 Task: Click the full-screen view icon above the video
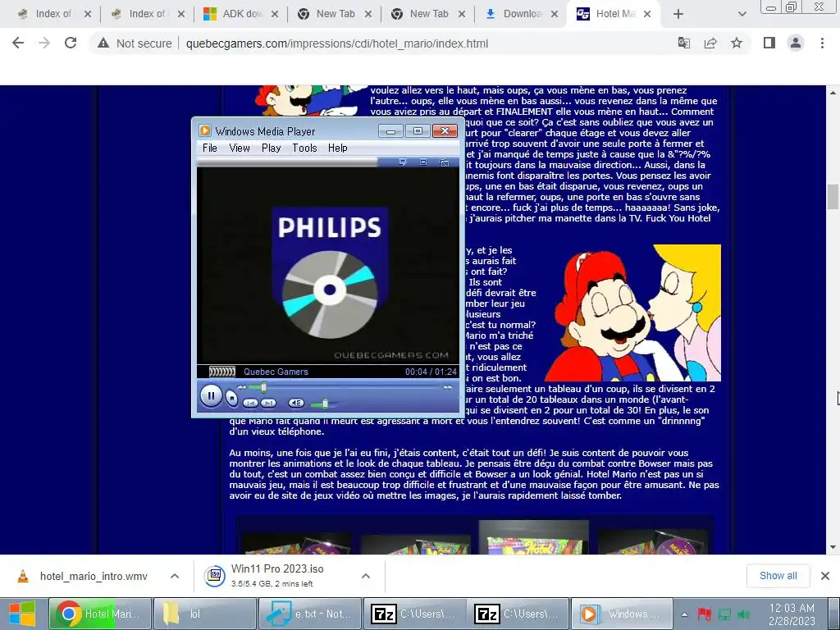[444, 162]
